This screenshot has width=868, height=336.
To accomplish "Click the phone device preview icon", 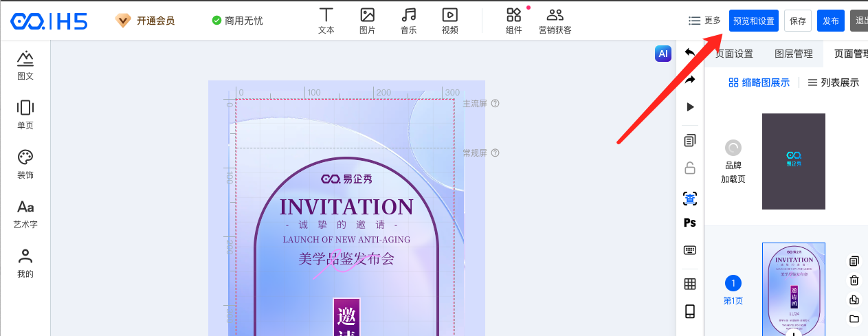I will (690, 311).
